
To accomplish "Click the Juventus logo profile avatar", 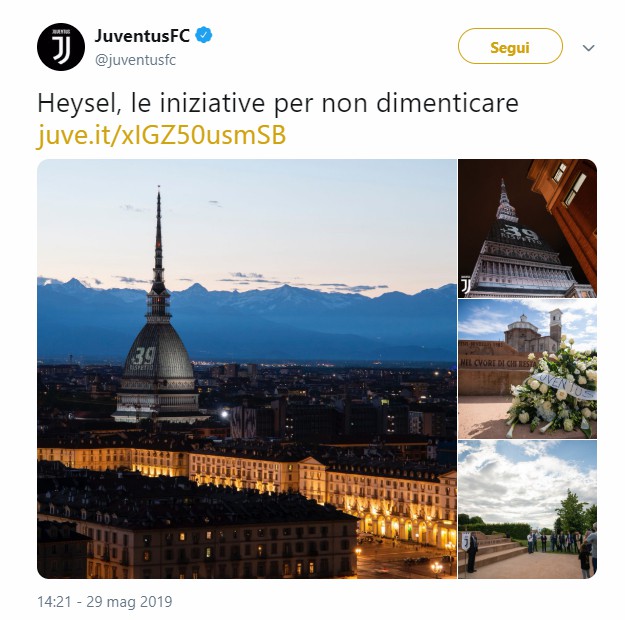I will point(61,47).
